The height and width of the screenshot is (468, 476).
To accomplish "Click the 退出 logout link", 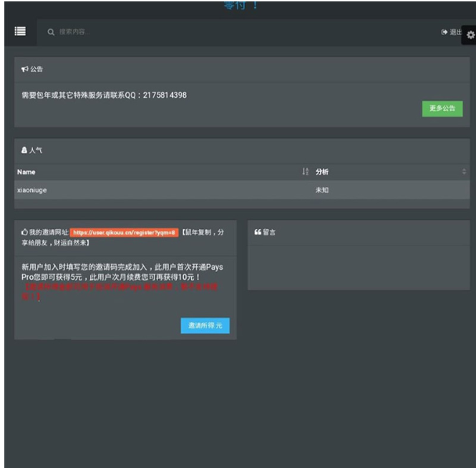I will [452, 32].
